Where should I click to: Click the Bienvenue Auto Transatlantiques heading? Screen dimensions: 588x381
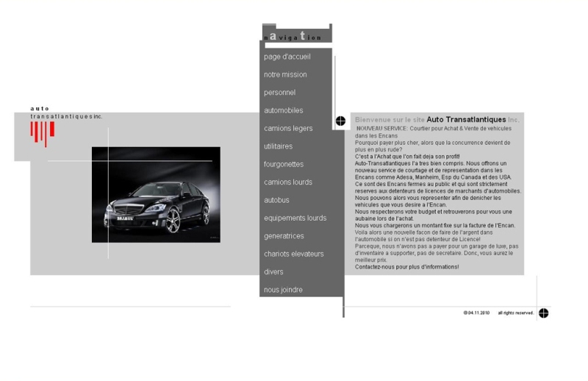tap(437, 119)
